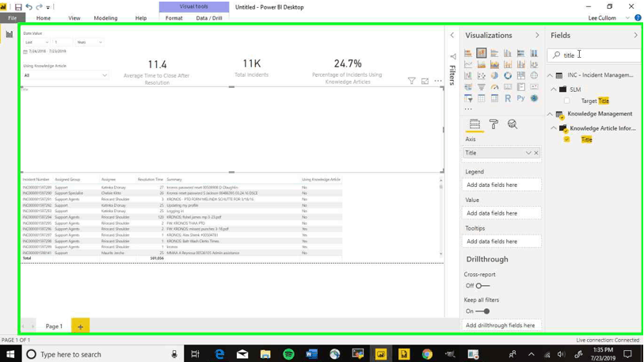Screen dimensions: 644x362
Task: Remove Title field from Axis
Action: point(536,153)
